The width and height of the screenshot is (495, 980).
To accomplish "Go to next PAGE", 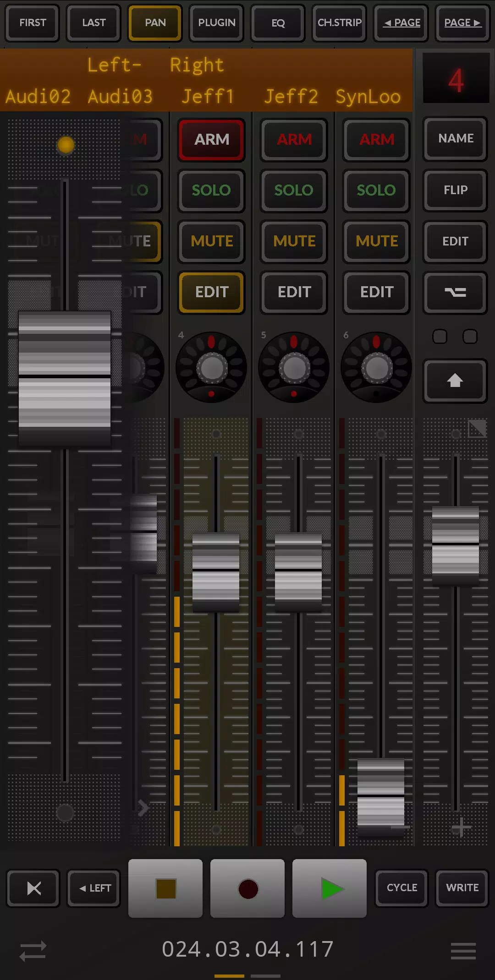I will [x=462, y=23].
